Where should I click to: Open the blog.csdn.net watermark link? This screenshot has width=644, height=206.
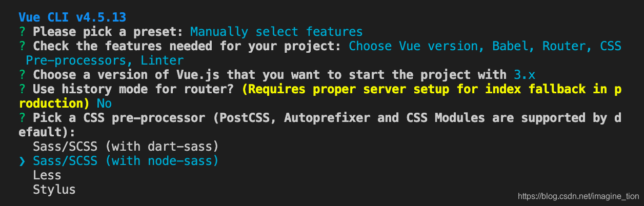click(578, 196)
